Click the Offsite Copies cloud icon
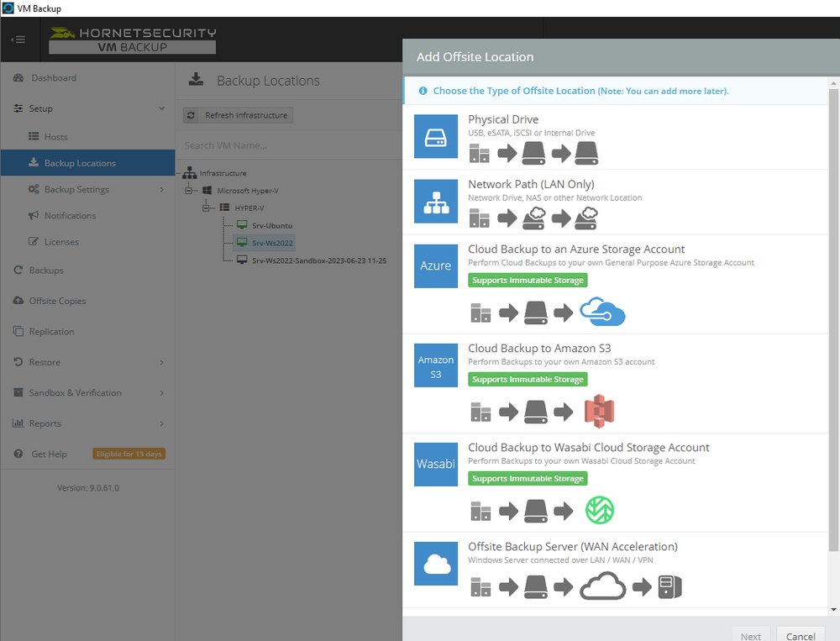840x641 pixels. pyautogui.click(x=18, y=300)
